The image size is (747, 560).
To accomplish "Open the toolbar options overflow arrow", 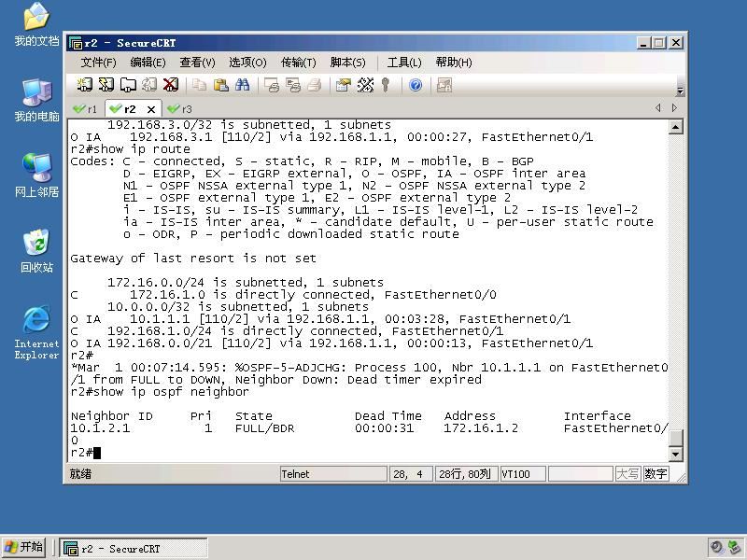I will click(x=681, y=91).
